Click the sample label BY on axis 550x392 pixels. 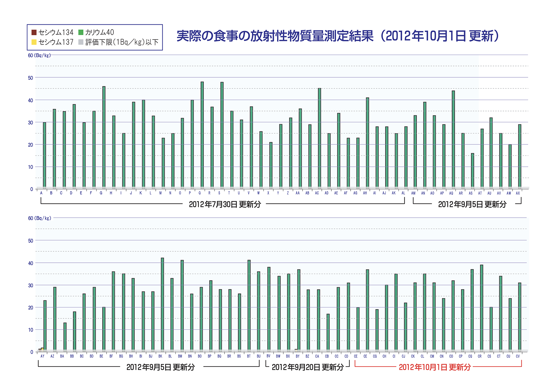pos(298,356)
